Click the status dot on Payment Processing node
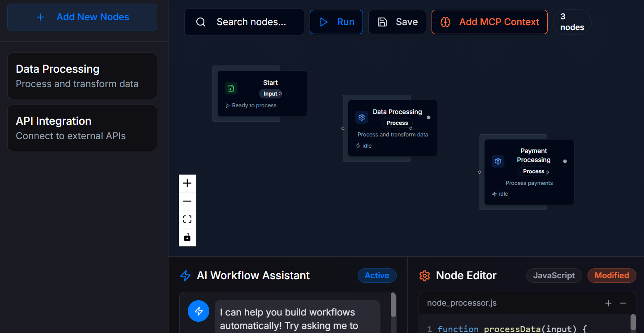Screen dimensions: 644x333 coord(565,161)
